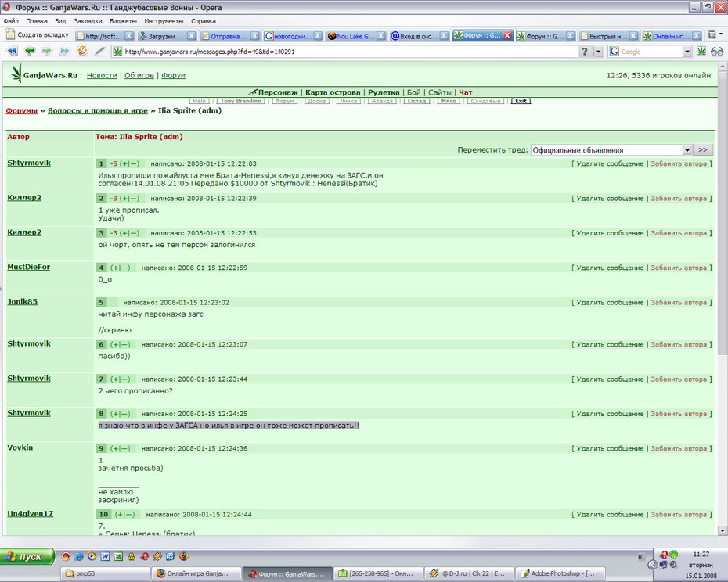The height and width of the screenshot is (582, 728).
Task: Click the >> move thread button
Action: click(702, 150)
